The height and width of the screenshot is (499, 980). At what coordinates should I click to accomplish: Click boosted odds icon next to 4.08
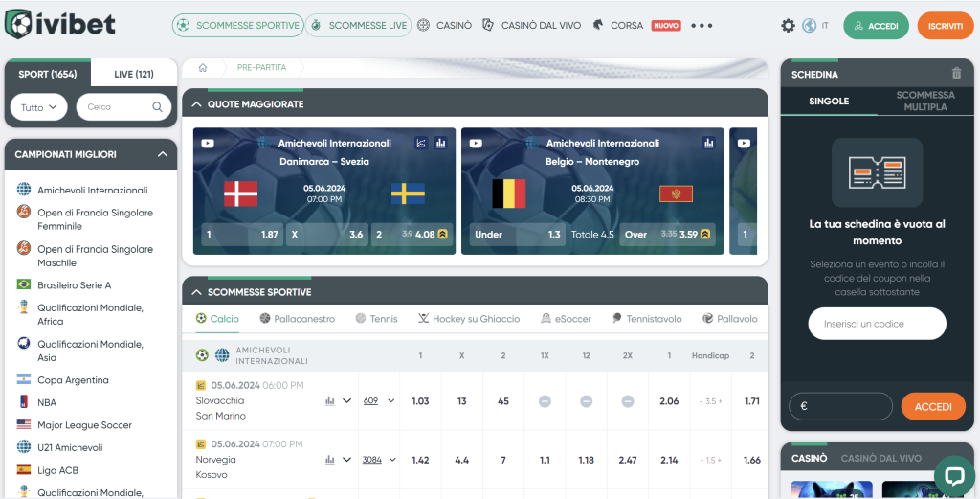(x=442, y=235)
